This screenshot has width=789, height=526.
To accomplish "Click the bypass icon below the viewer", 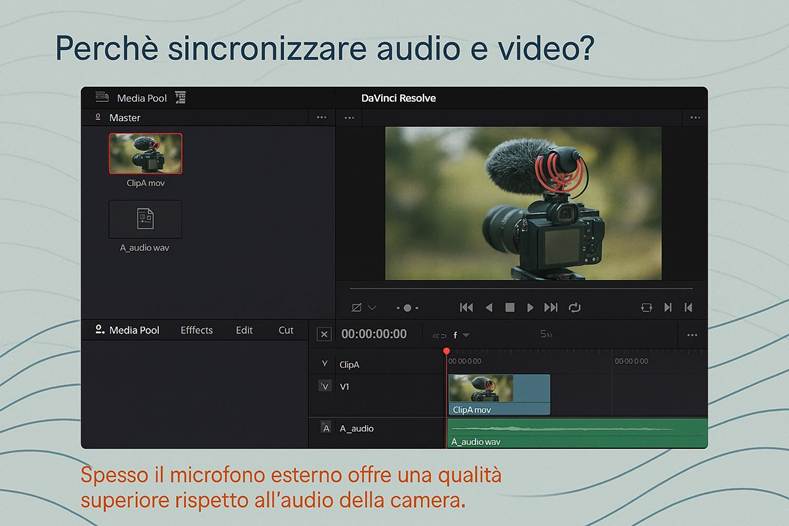I will [356, 308].
